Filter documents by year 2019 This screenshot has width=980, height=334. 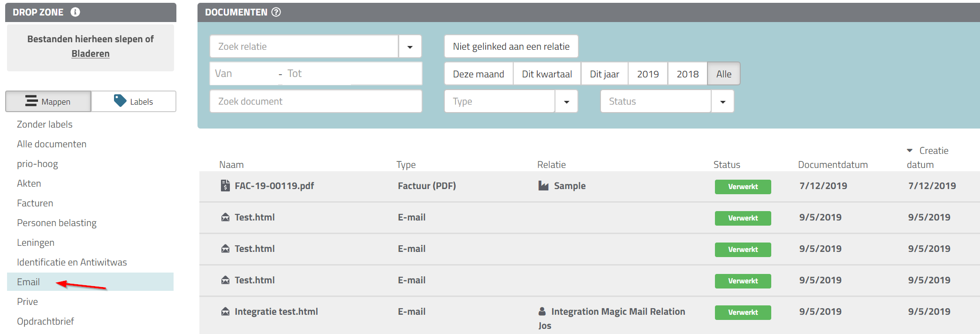648,74
